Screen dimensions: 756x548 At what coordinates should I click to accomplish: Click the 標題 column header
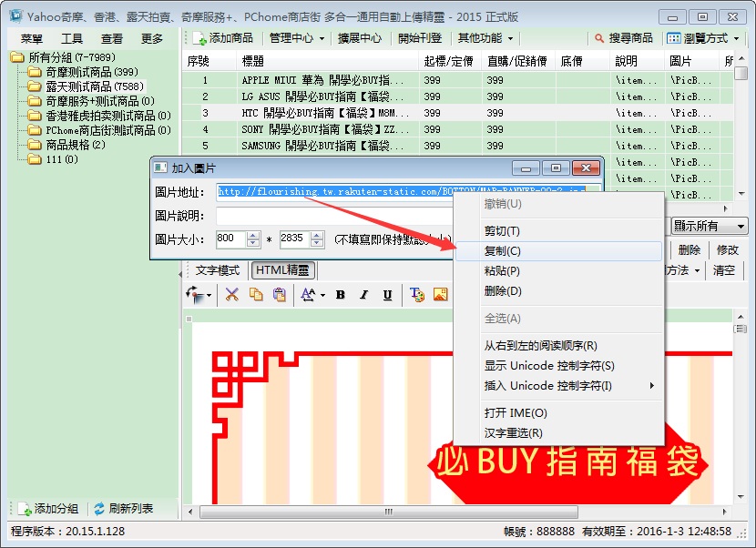[328, 61]
